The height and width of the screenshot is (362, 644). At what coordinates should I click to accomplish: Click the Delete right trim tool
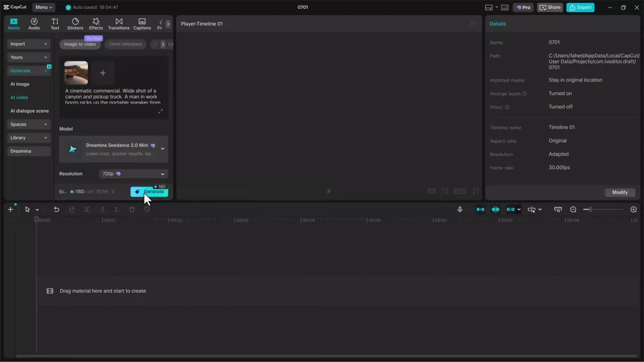116,210
